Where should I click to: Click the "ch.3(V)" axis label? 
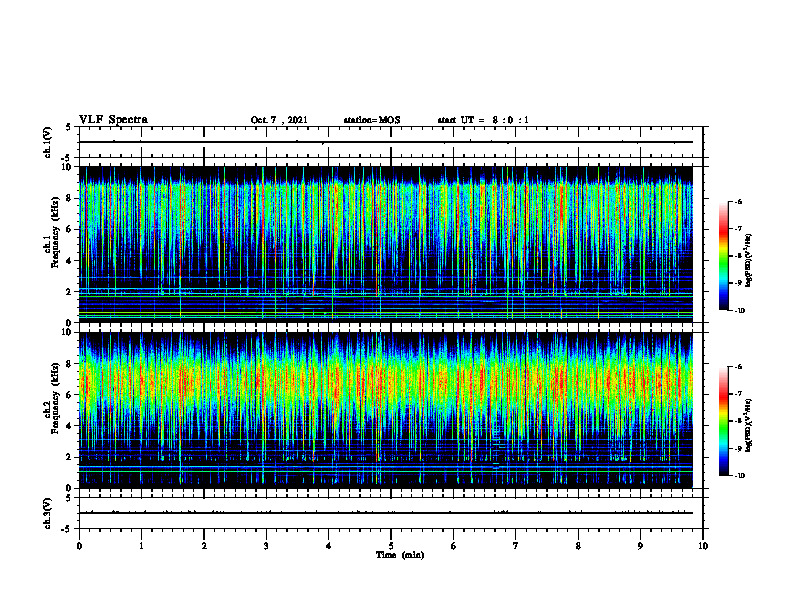pyautogui.click(x=48, y=513)
